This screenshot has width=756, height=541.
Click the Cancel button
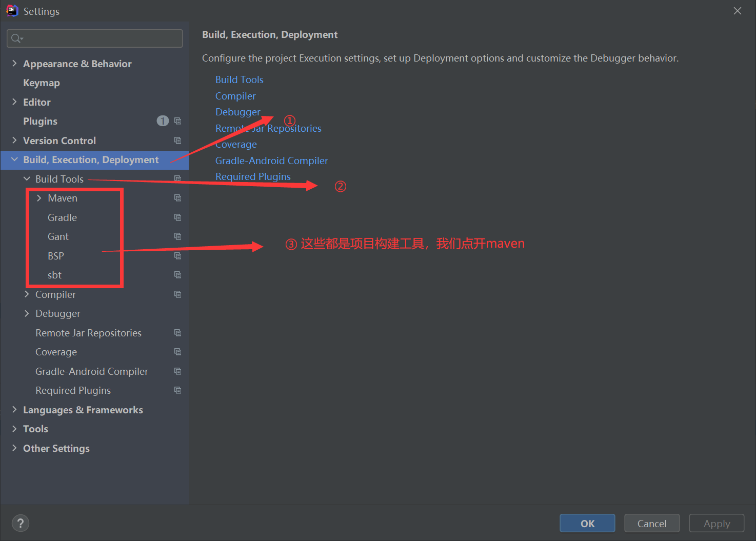pos(652,523)
